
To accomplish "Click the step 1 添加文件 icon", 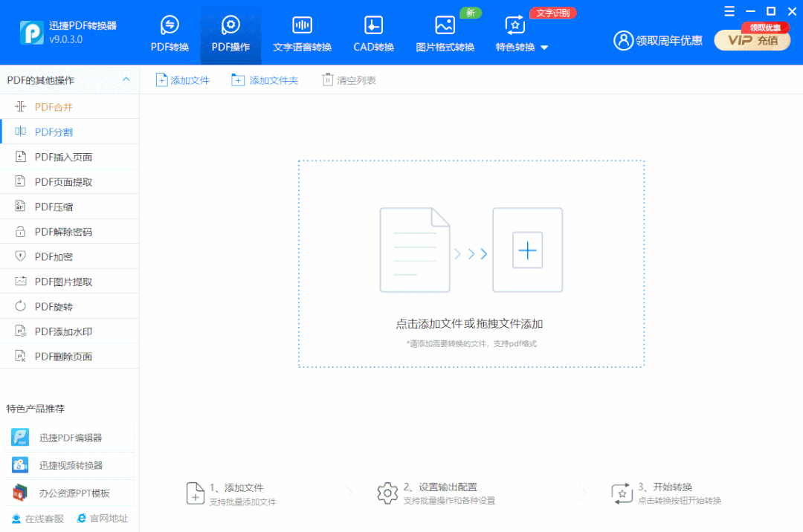I will coord(195,493).
